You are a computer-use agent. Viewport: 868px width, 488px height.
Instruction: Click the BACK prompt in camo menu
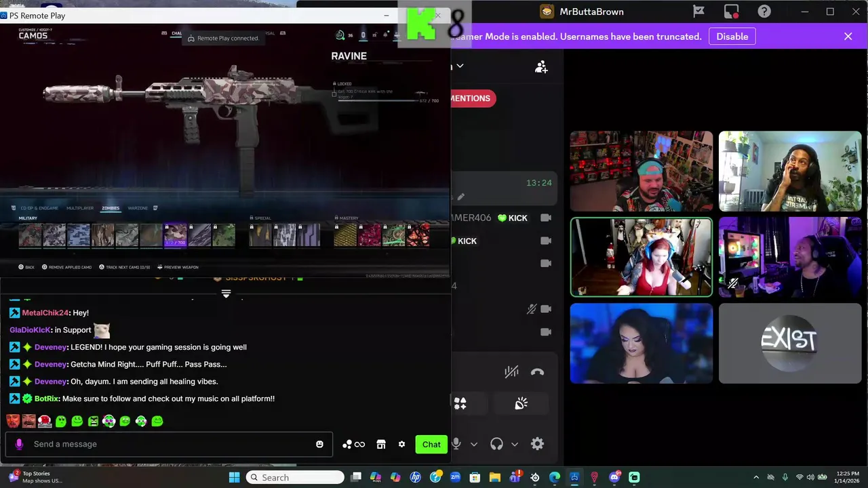point(26,267)
